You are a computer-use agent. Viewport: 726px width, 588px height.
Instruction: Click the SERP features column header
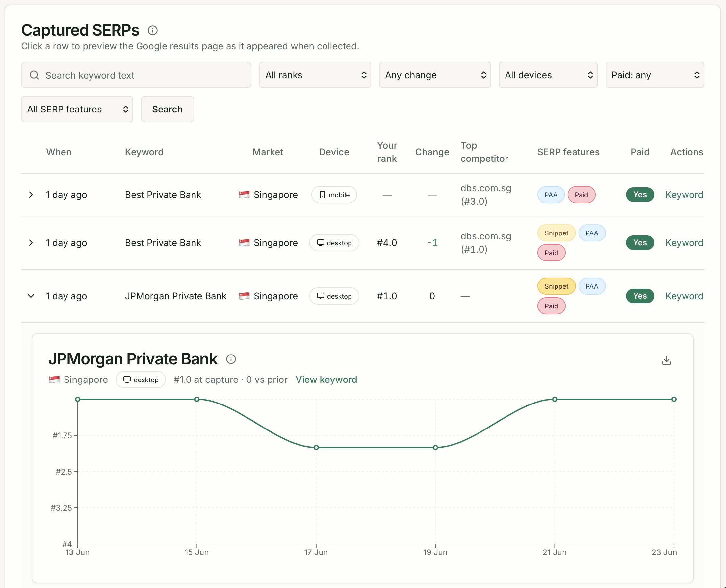point(568,152)
